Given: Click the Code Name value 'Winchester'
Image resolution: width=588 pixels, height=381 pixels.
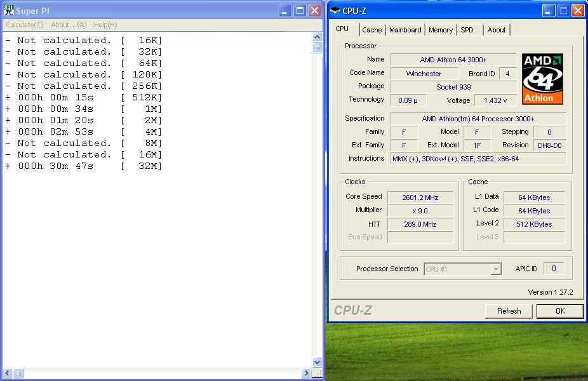Looking at the screenshot, I should pyautogui.click(x=424, y=74).
